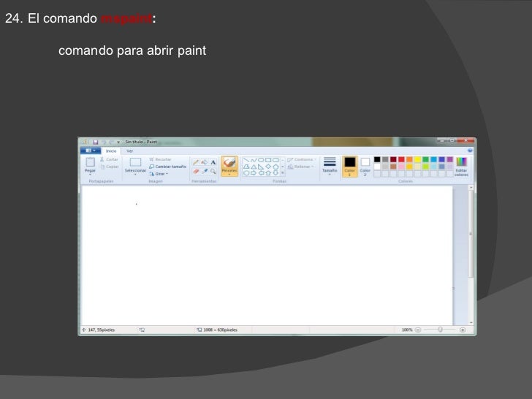Click the Seleccionar rectangle icon
This screenshot has width=532, height=399.
135,162
